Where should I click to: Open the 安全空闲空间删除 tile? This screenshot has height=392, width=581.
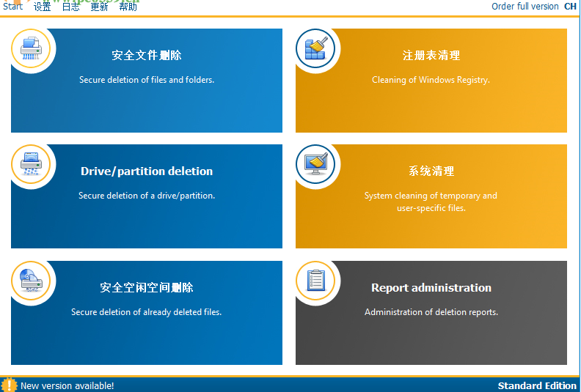pyautogui.click(x=147, y=313)
